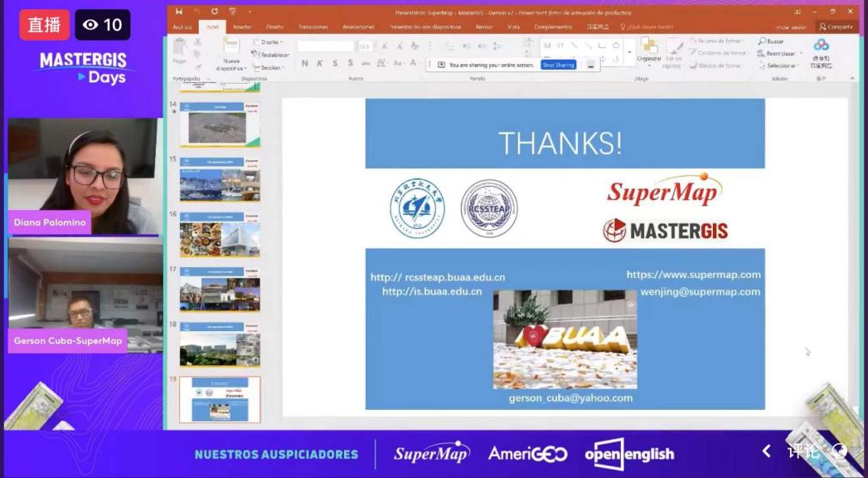
Task: Open the Insertar ribbon tab
Action: (242, 27)
